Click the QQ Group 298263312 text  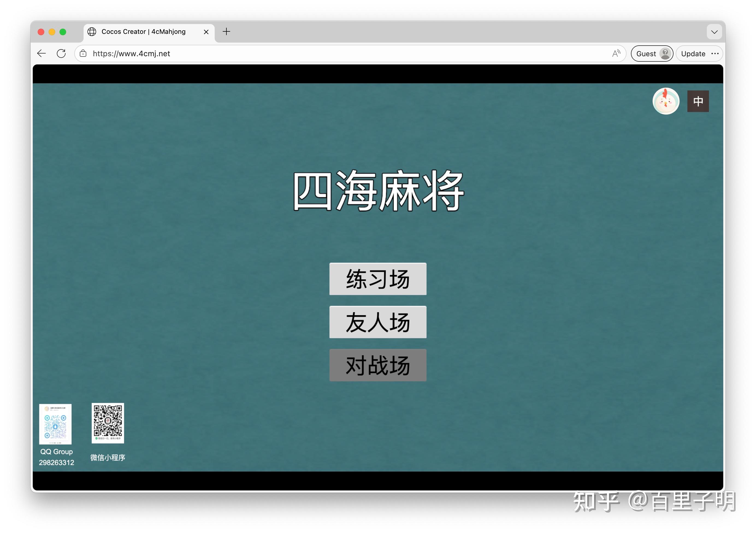[x=57, y=457]
